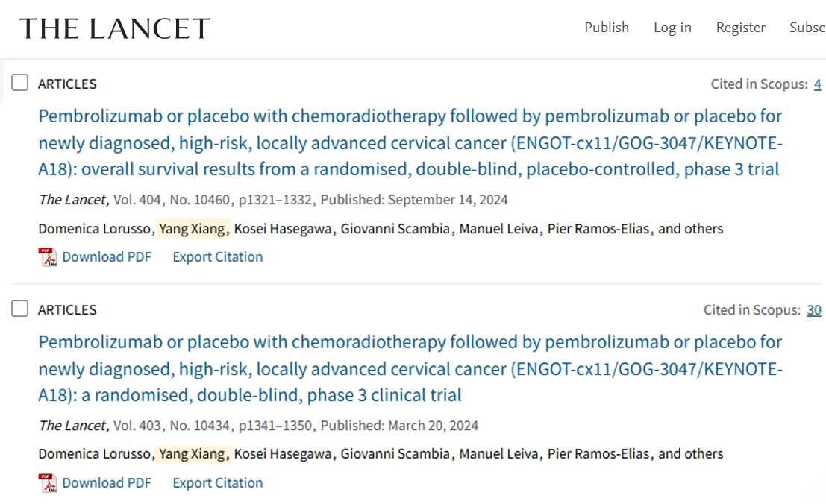This screenshot has height=504, width=826.
Task: Open the Publish menu
Action: pyautogui.click(x=607, y=28)
